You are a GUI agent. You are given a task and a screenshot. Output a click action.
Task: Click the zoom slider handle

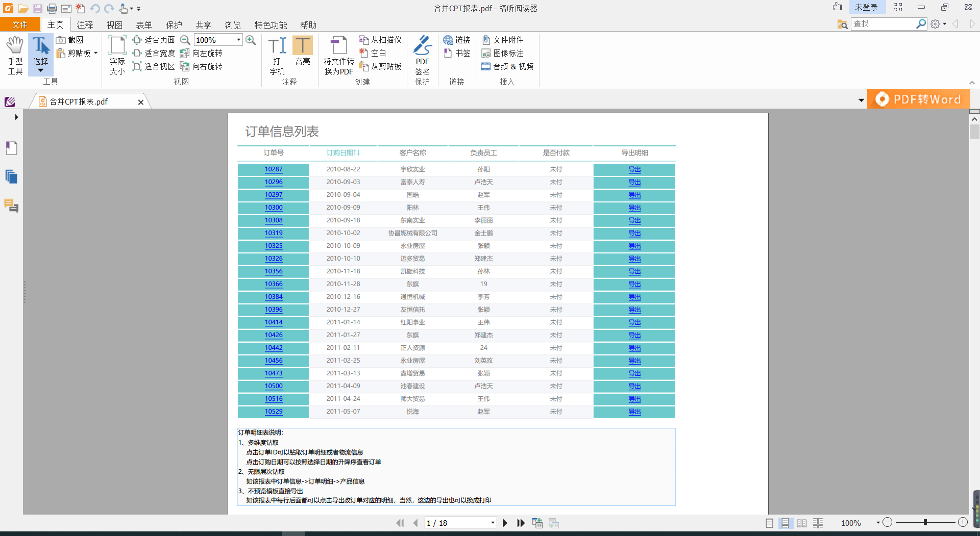click(x=925, y=522)
